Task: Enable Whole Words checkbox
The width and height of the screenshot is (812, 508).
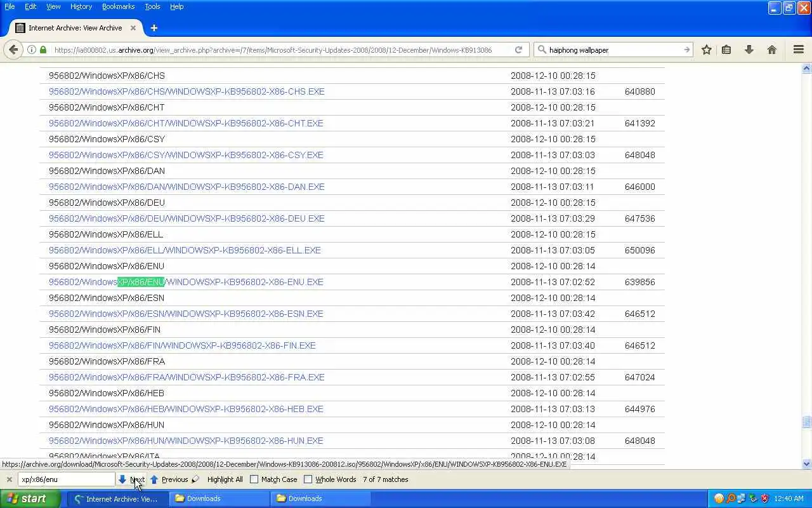Action: (308, 479)
